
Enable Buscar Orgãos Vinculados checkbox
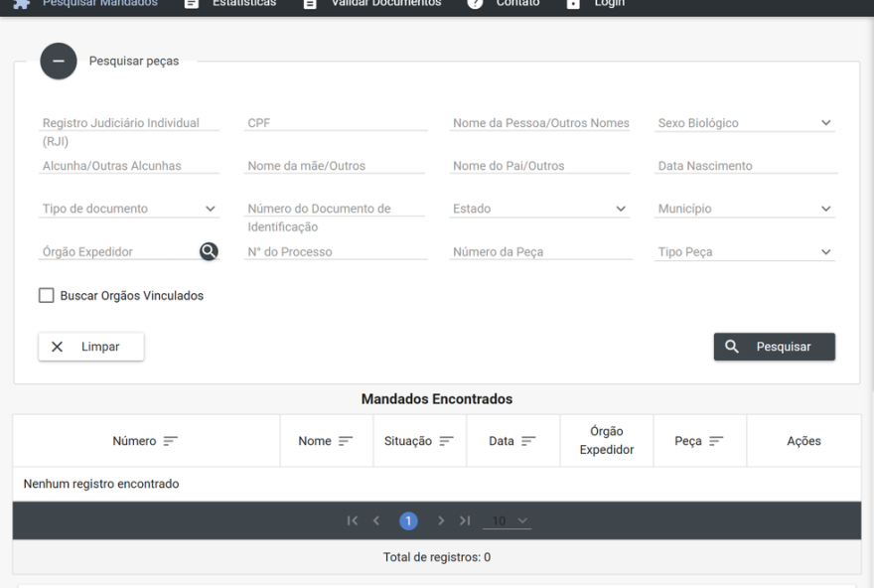[46, 295]
